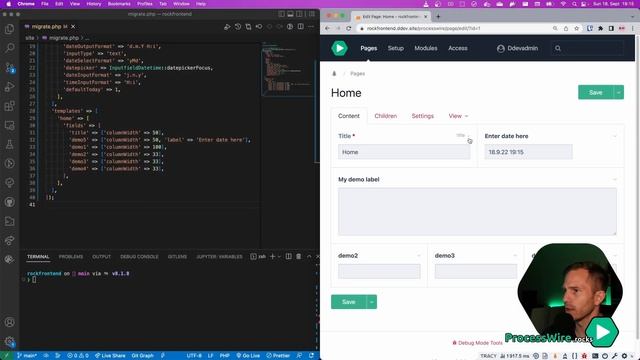
Task: Open the Extensions view in VS Code
Action: coord(9,106)
